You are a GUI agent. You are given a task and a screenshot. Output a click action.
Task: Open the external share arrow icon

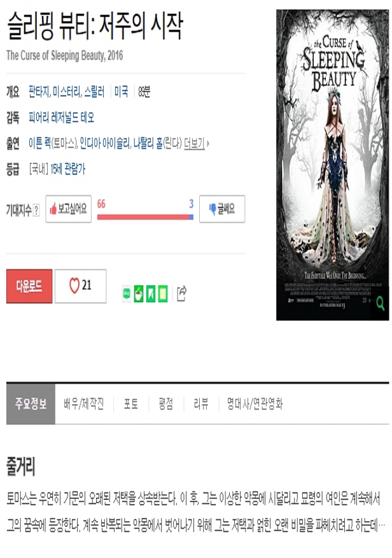pos(181,293)
